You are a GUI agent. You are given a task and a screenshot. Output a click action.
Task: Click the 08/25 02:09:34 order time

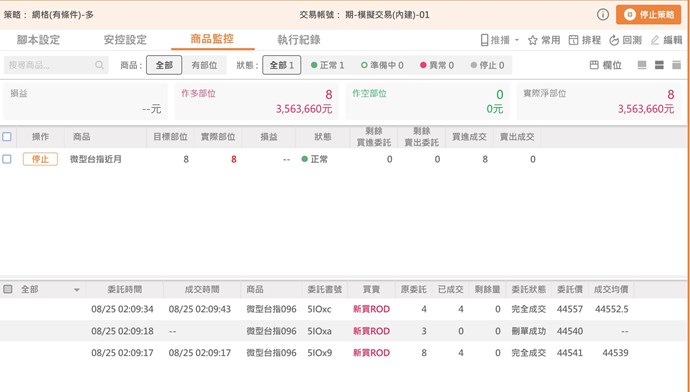pos(122,309)
